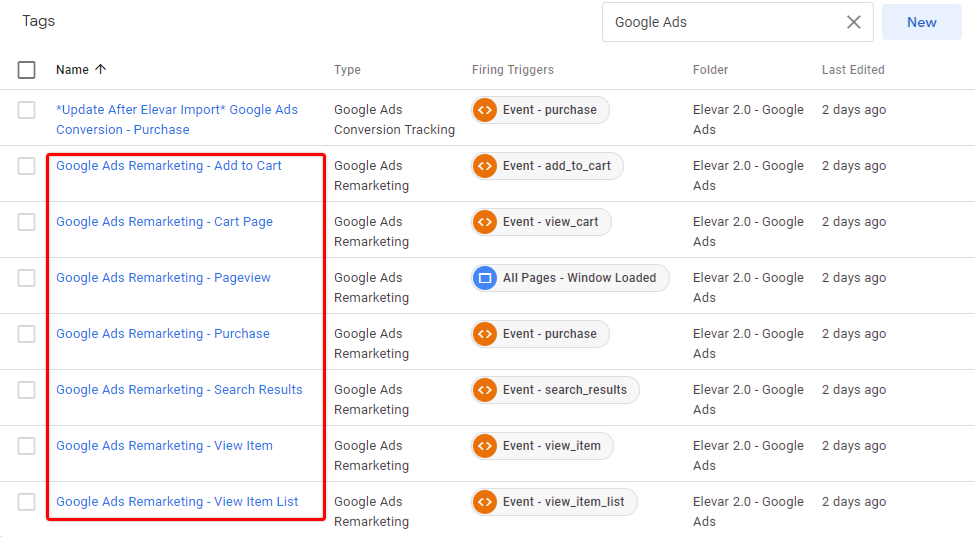The image size is (975, 537).
Task: Open Google Ads Remarketing - View Item tag
Action: 164,446
